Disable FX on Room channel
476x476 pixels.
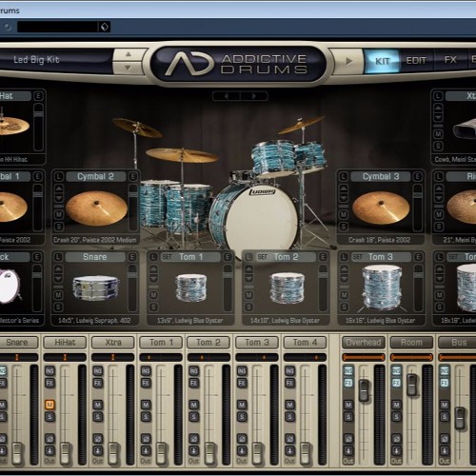(x=396, y=383)
